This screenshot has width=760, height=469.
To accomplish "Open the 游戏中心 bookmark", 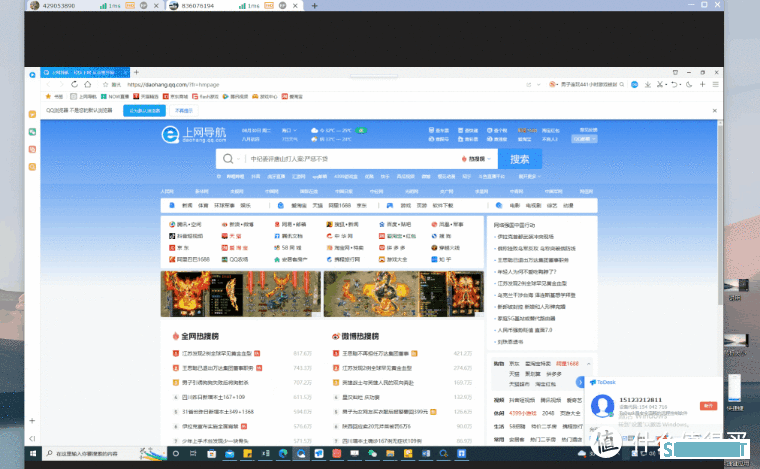I will 265,96.
